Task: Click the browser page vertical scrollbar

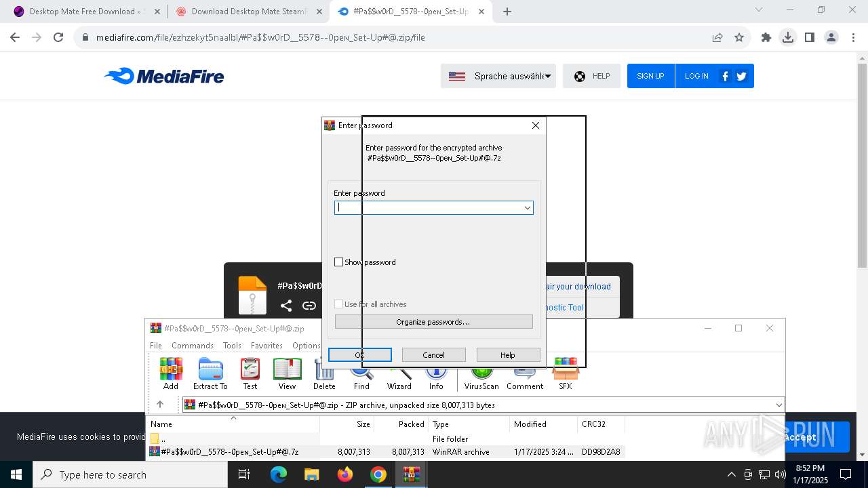Action: (862, 166)
